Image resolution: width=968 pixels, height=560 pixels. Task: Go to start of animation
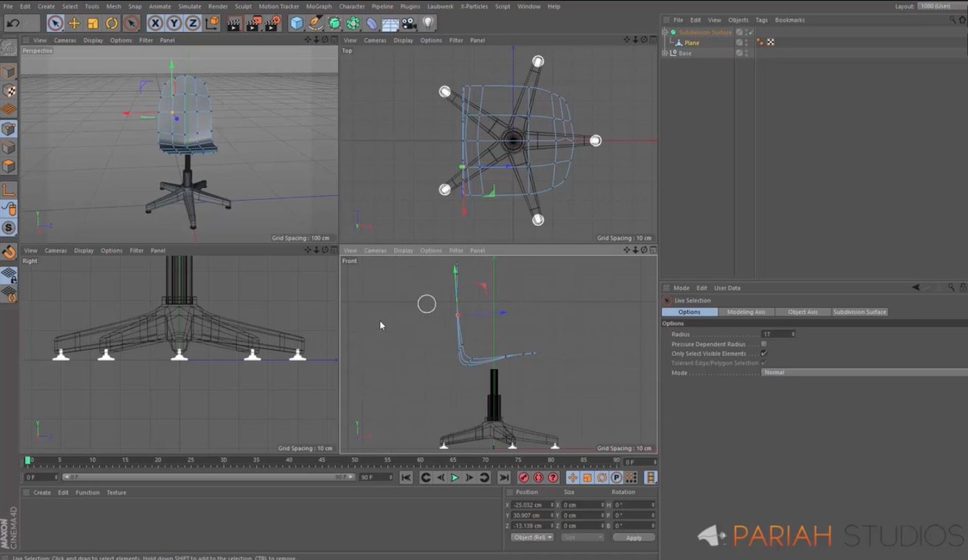click(x=407, y=477)
